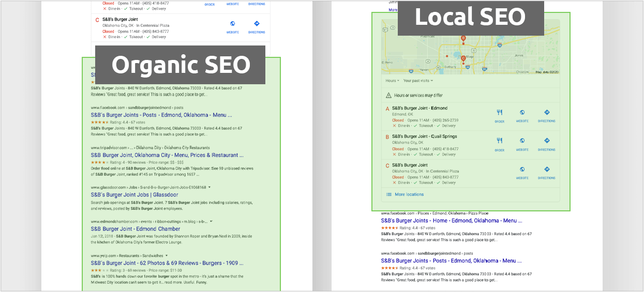Open listing C title in left panel

[120, 20]
